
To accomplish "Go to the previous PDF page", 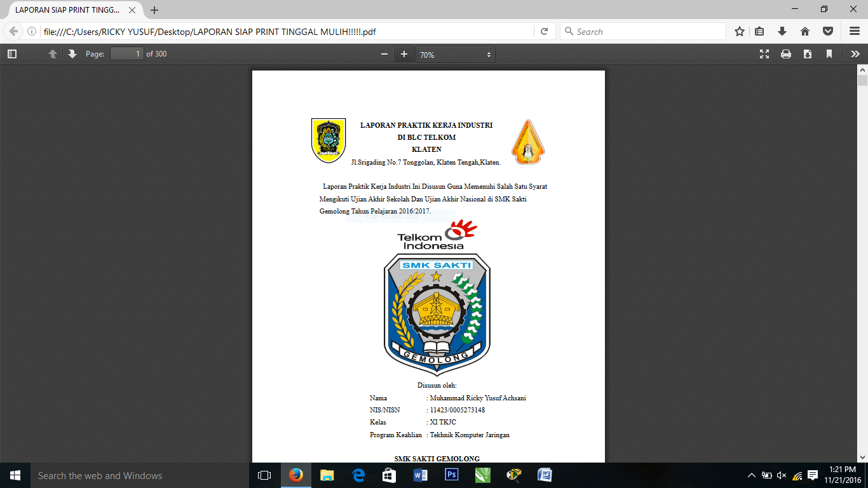I will tap(53, 54).
